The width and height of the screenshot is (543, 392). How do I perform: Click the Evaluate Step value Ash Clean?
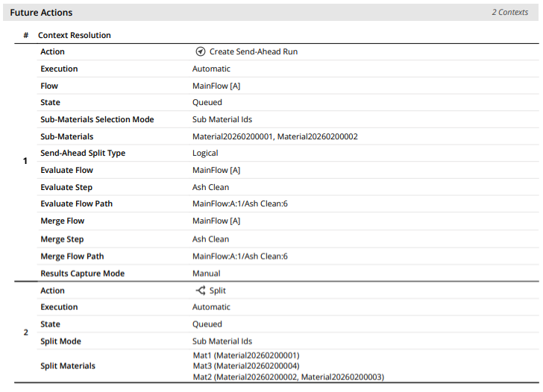[210, 187]
